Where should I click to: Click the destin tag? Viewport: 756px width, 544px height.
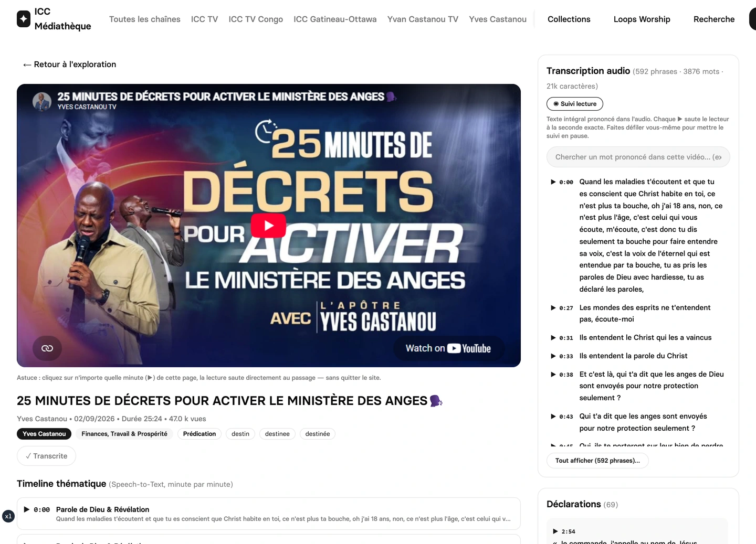tap(240, 434)
